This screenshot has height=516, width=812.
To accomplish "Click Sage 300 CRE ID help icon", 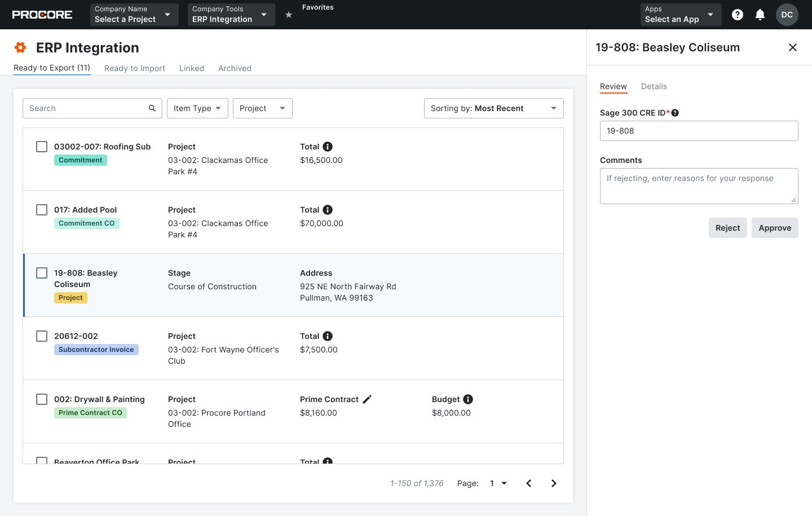I will point(675,113).
